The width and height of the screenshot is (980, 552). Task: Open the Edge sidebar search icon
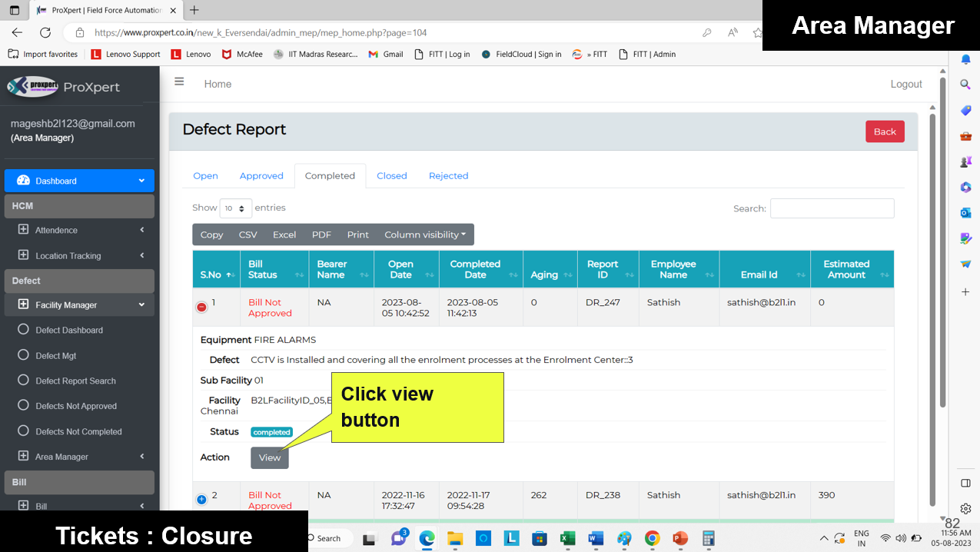pyautogui.click(x=965, y=85)
